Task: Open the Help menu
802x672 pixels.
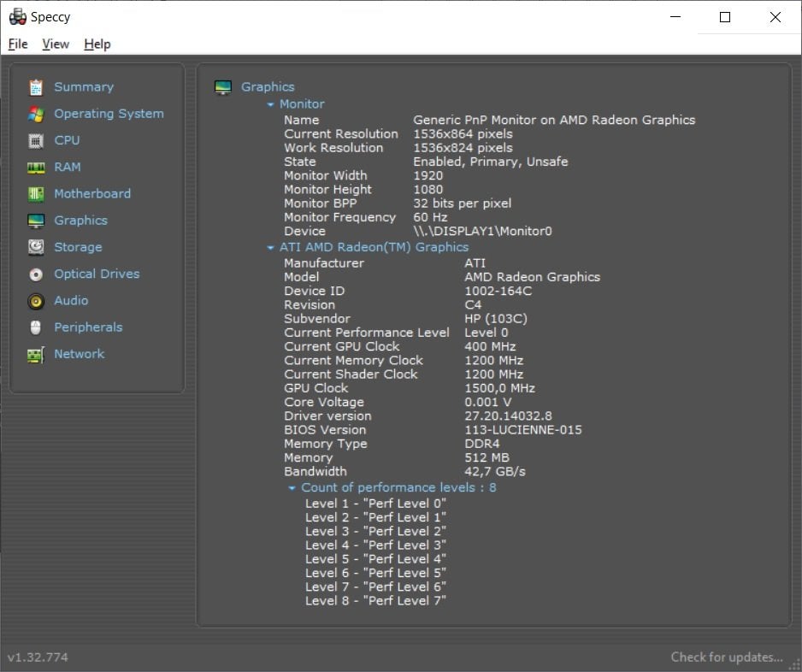Action: tap(97, 44)
